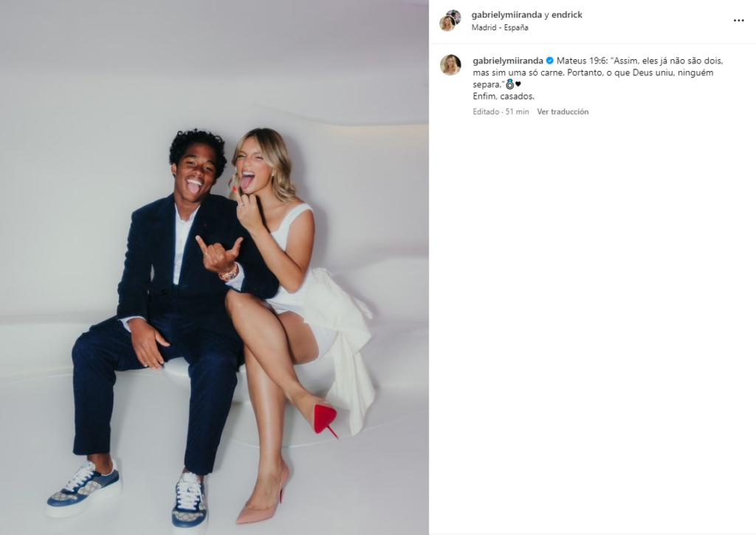Click the Editado label under caption
This screenshot has height=535, width=756.
tap(486, 112)
